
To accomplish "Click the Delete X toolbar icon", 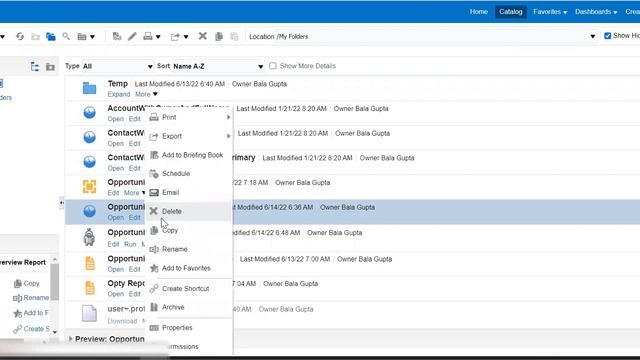I will (x=202, y=36).
